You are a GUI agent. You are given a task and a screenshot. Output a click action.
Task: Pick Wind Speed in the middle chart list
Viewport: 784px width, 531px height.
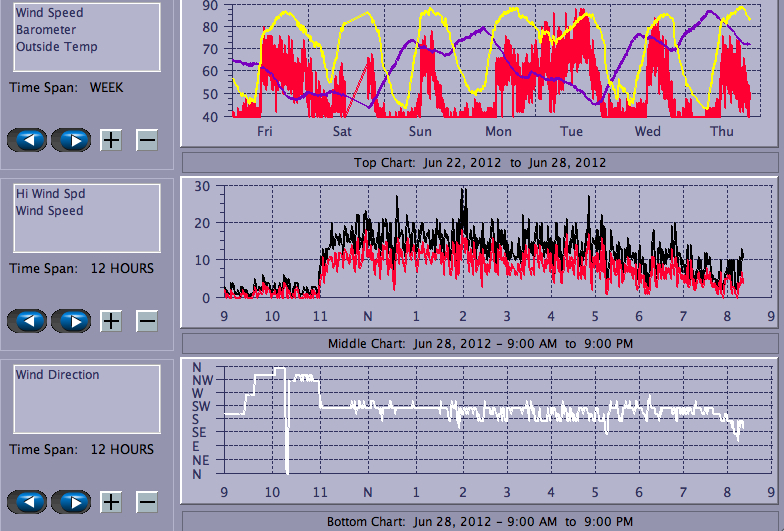click(49, 211)
